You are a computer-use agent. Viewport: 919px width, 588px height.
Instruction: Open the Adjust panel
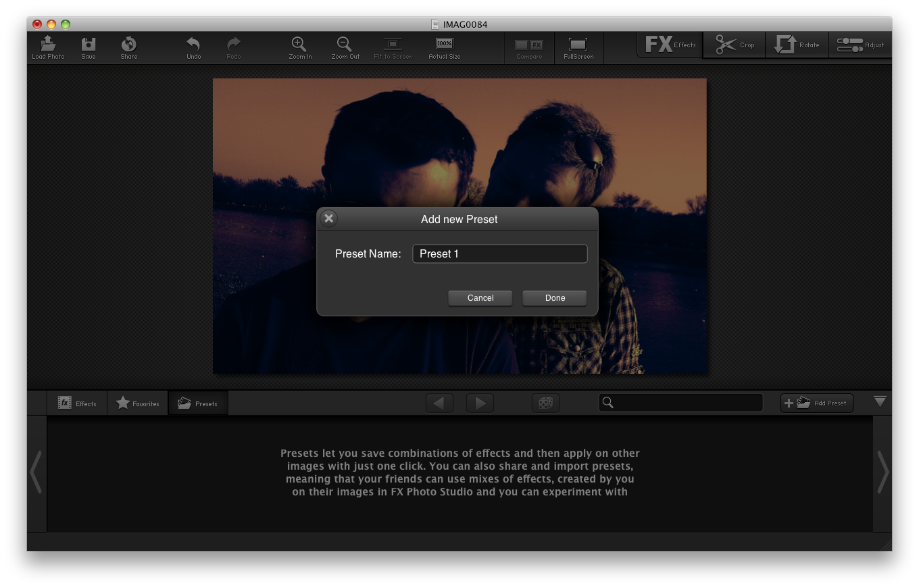click(x=860, y=44)
